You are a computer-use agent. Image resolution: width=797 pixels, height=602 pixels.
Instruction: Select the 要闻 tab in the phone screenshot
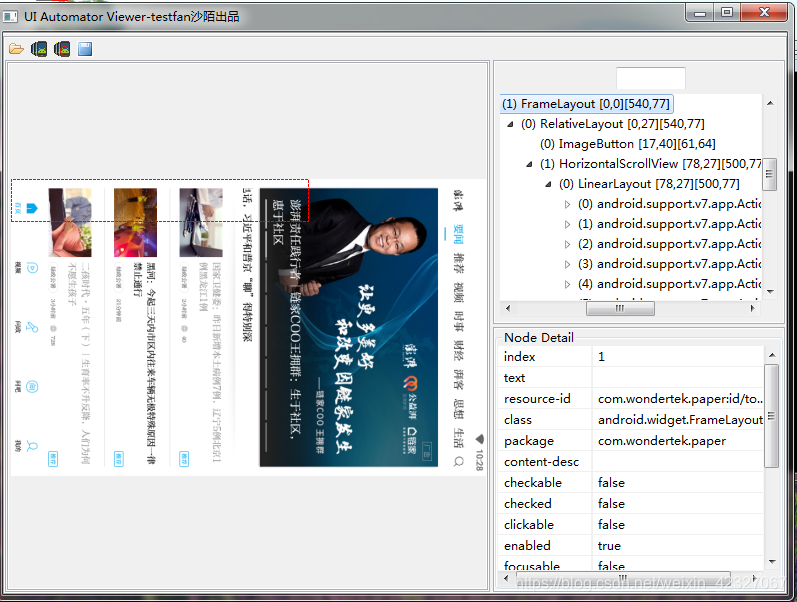coord(458,234)
